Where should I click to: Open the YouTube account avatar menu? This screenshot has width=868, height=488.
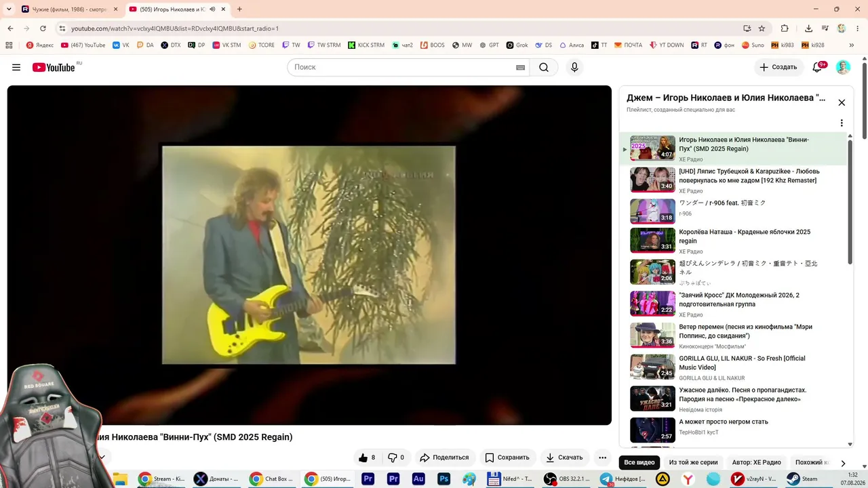(843, 67)
